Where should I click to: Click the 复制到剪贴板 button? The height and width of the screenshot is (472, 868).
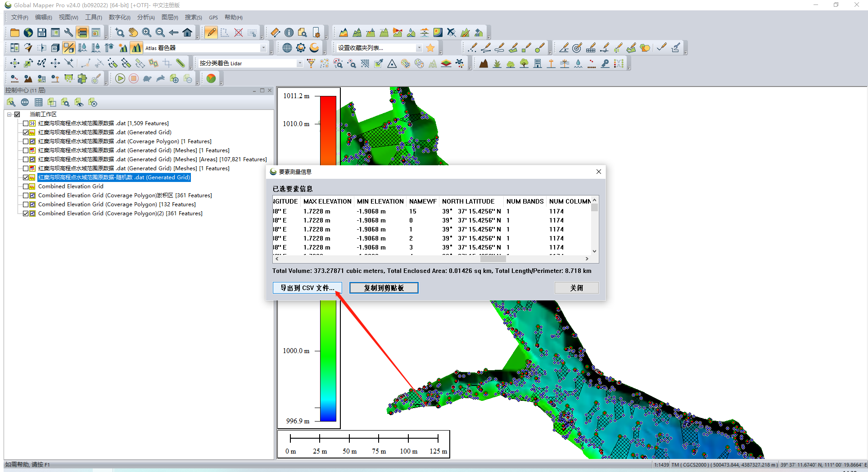point(384,288)
